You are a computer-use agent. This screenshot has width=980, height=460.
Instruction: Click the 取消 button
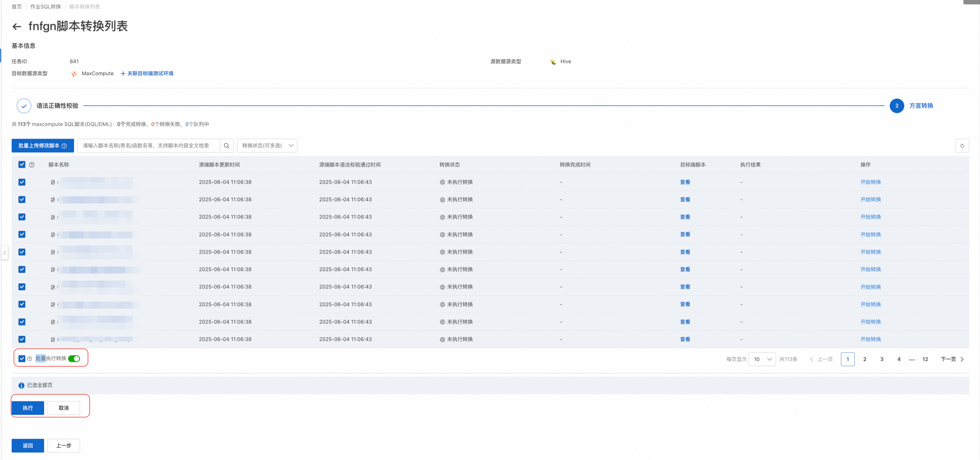64,408
